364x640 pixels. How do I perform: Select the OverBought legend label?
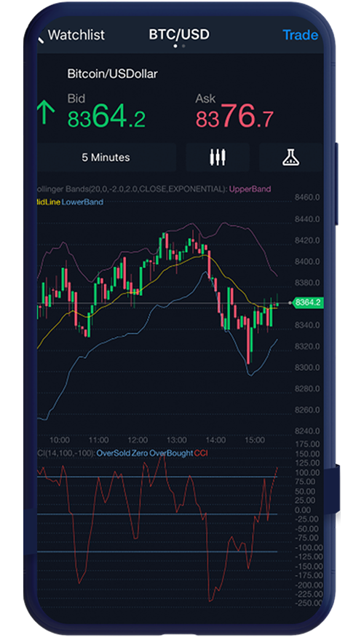(x=171, y=453)
